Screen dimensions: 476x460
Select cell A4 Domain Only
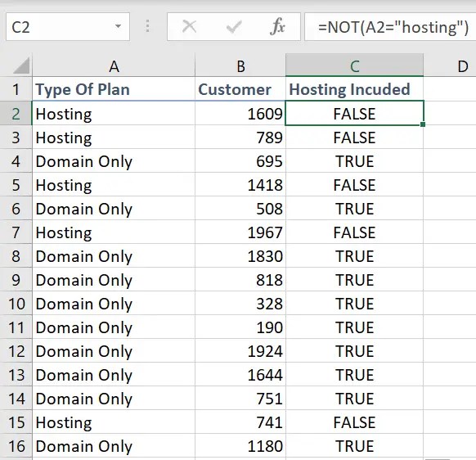[x=114, y=160]
